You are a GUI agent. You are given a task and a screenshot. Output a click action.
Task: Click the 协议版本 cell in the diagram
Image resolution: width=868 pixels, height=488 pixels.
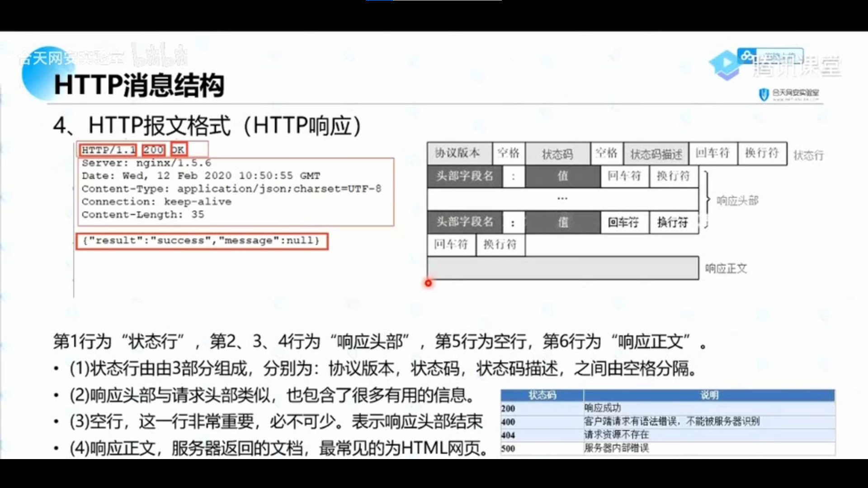coord(459,154)
